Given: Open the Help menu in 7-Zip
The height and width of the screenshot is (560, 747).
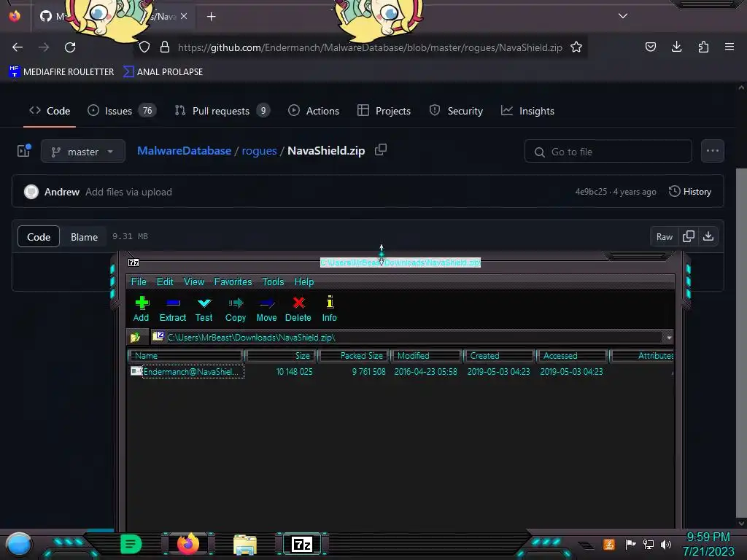Looking at the screenshot, I should 304,281.
